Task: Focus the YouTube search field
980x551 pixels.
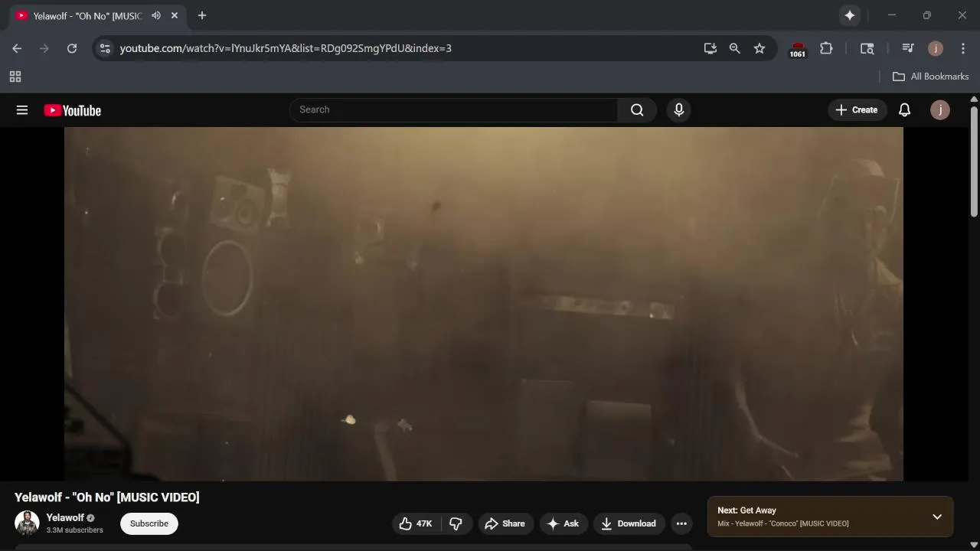Action: click(x=454, y=109)
